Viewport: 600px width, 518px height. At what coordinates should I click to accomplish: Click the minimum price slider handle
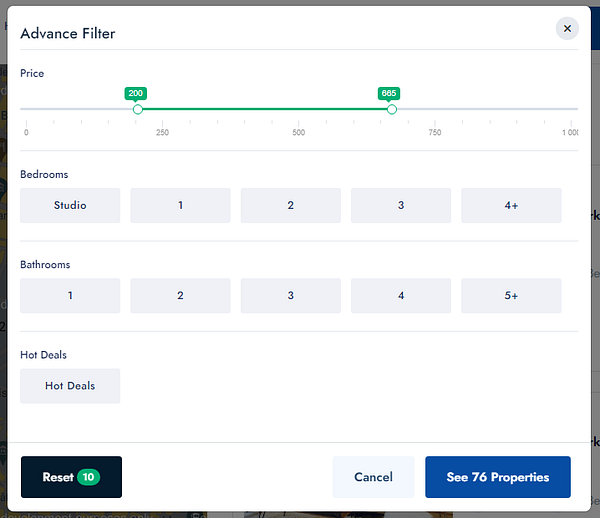[138, 109]
